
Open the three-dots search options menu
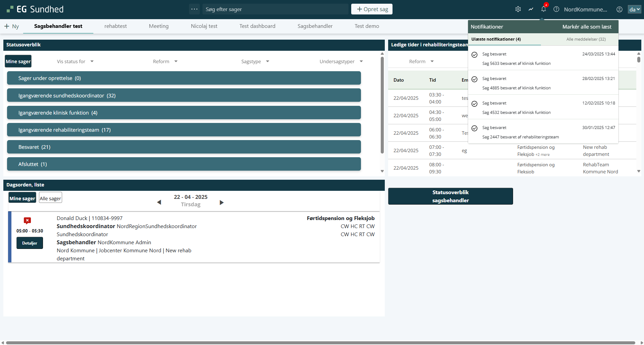pos(194,9)
